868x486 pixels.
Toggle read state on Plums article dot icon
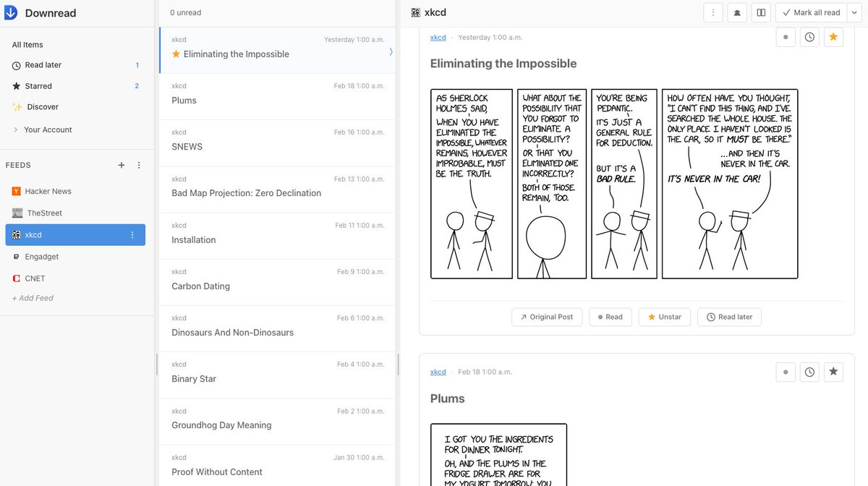[x=786, y=372]
